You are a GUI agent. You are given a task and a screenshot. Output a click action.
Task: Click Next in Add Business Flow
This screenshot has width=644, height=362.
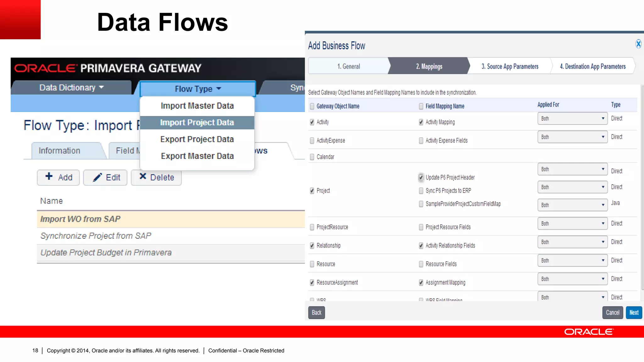[x=634, y=313]
